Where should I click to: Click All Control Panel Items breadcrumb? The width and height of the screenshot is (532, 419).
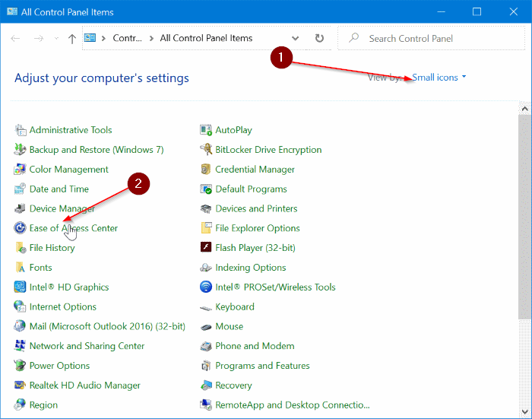[x=206, y=38]
